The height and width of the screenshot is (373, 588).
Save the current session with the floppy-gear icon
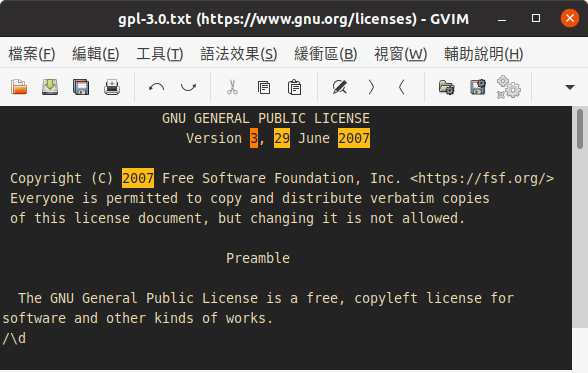coord(478,87)
